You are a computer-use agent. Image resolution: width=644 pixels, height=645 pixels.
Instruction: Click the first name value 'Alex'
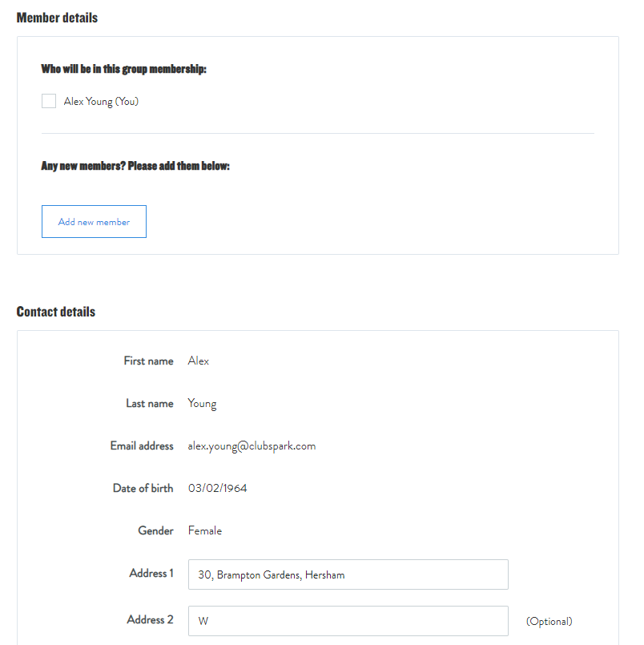click(x=199, y=361)
